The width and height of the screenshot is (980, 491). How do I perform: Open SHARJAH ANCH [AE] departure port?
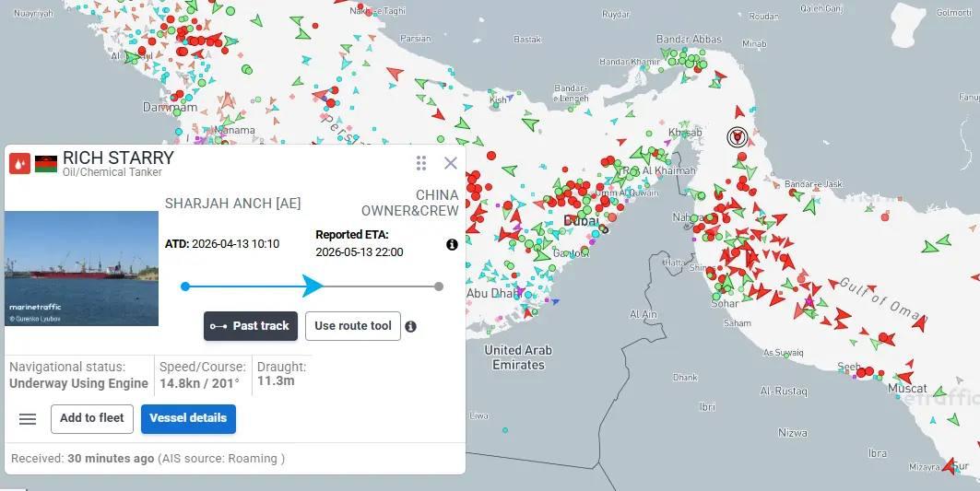coord(232,204)
